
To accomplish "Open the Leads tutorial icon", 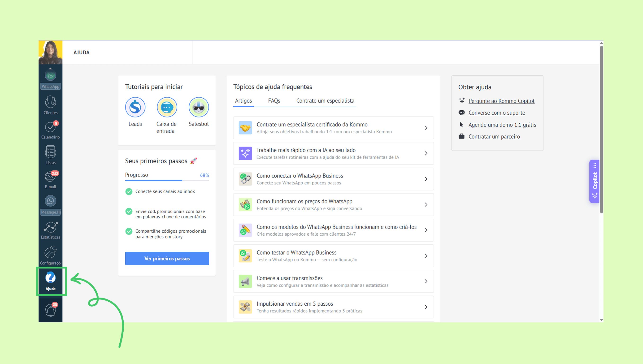I will (x=135, y=107).
